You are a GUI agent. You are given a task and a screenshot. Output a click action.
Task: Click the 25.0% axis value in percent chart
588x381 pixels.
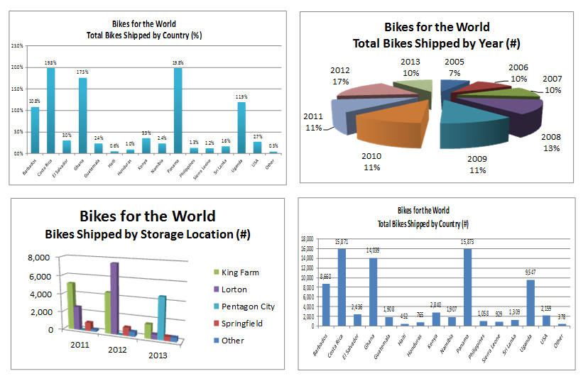click(17, 45)
